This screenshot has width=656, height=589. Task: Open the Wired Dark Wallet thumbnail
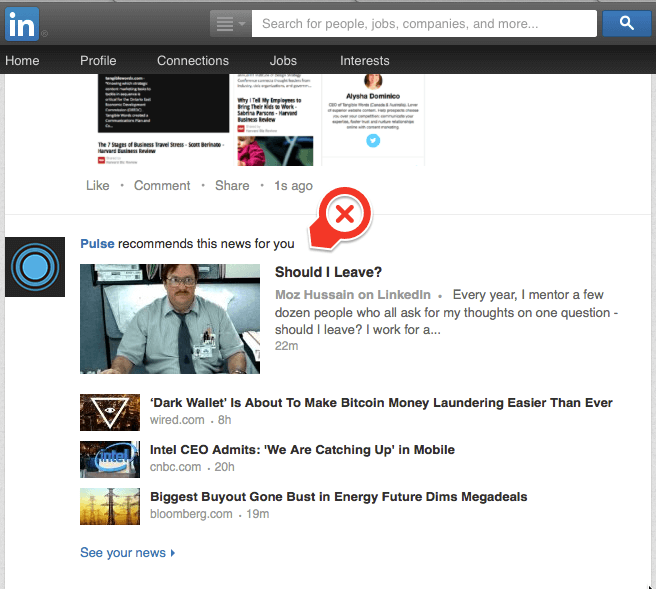pyautogui.click(x=110, y=411)
